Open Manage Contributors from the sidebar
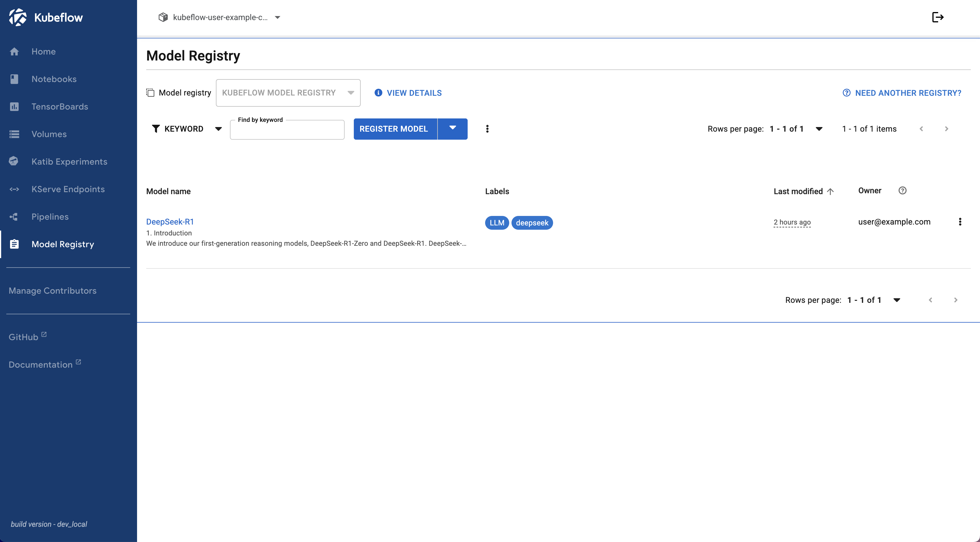This screenshot has height=542, width=980. (52, 291)
